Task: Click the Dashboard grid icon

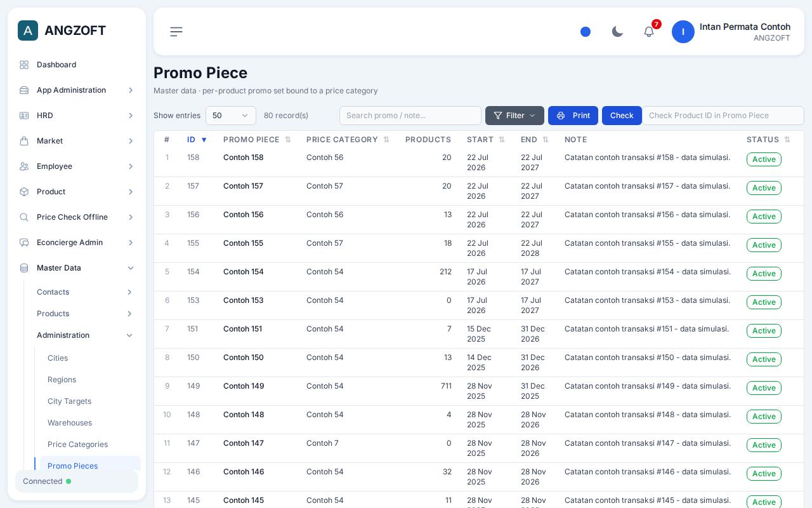Action: (x=24, y=65)
